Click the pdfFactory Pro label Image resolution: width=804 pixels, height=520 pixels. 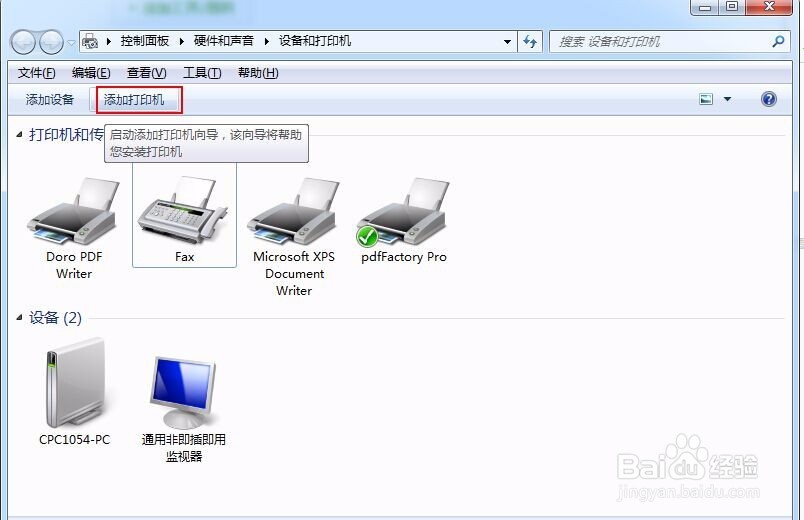point(404,257)
